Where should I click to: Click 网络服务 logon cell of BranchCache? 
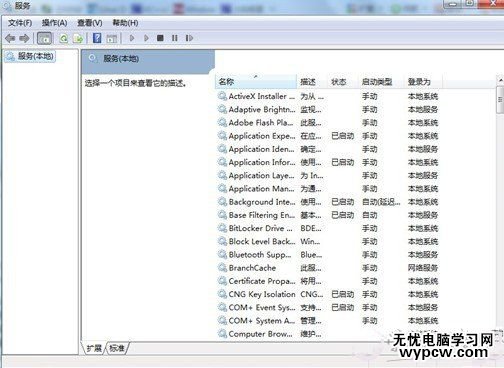[423, 268]
